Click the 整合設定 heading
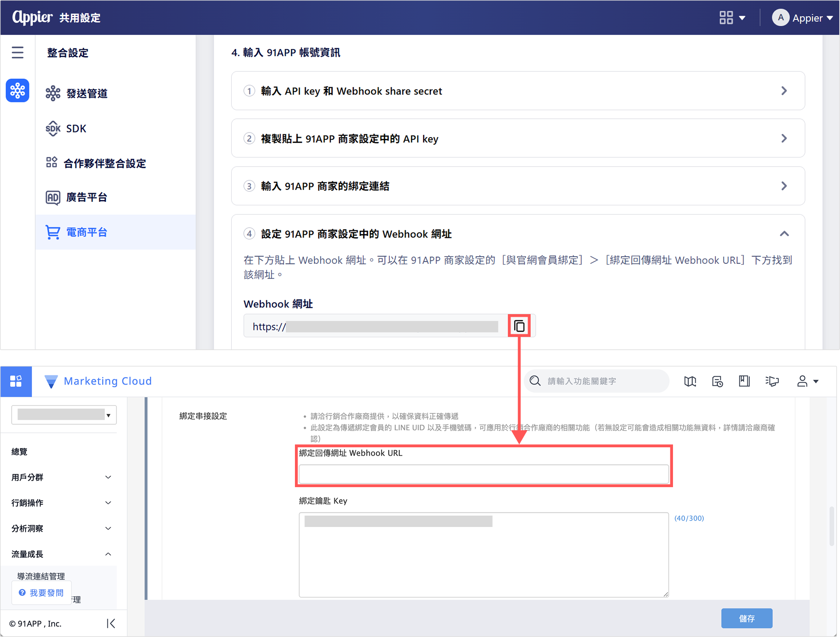 [68, 52]
